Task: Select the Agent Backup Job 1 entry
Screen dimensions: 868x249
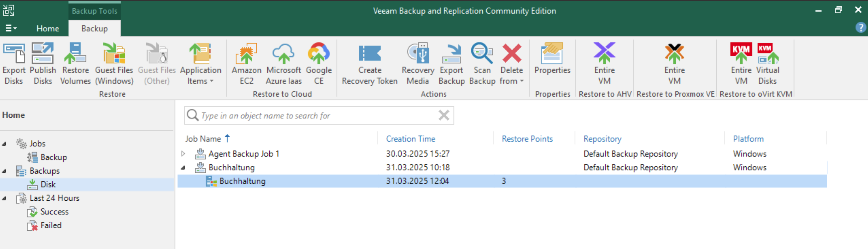Action: pos(244,154)
